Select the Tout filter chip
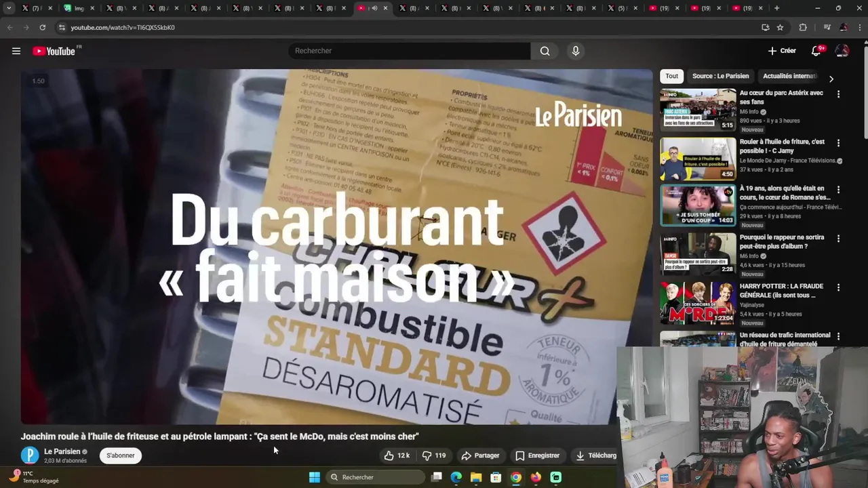Screen dimensions: 868x488 pos(671,76)
